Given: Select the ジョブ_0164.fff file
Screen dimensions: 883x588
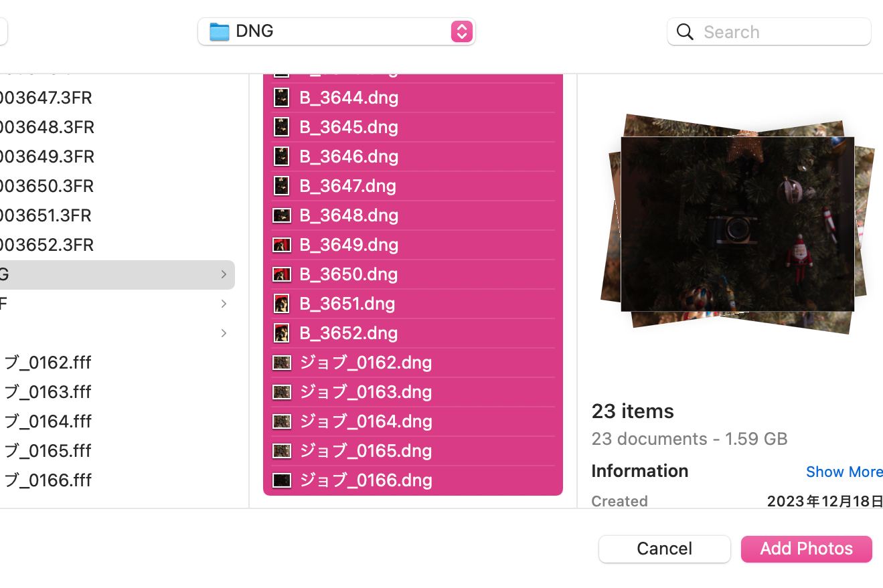Looking at the screenshot, I should tap(47, 421).
